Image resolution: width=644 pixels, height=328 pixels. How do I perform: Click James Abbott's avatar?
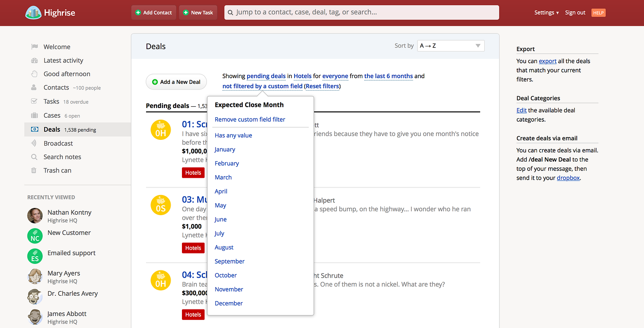point(35,317)
